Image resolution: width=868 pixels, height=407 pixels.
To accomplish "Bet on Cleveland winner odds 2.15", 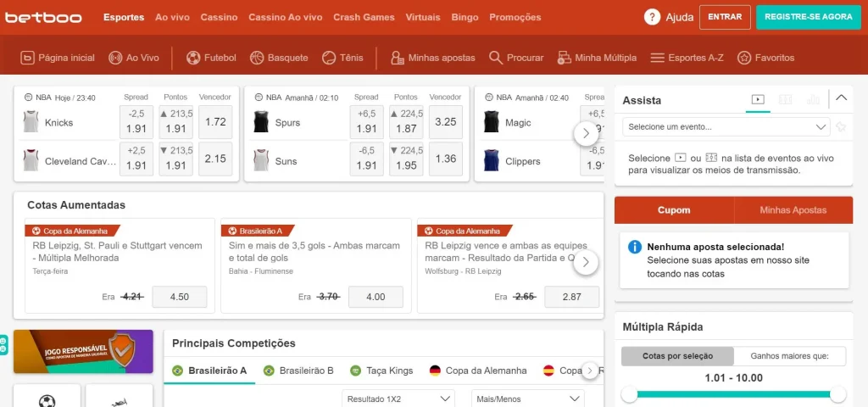I will point(215,159).
